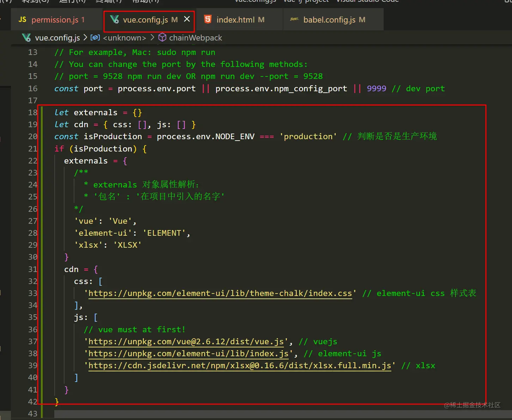Click the HTML5 icon on index.html tab

pyautogui.click(x=208, y=19)
